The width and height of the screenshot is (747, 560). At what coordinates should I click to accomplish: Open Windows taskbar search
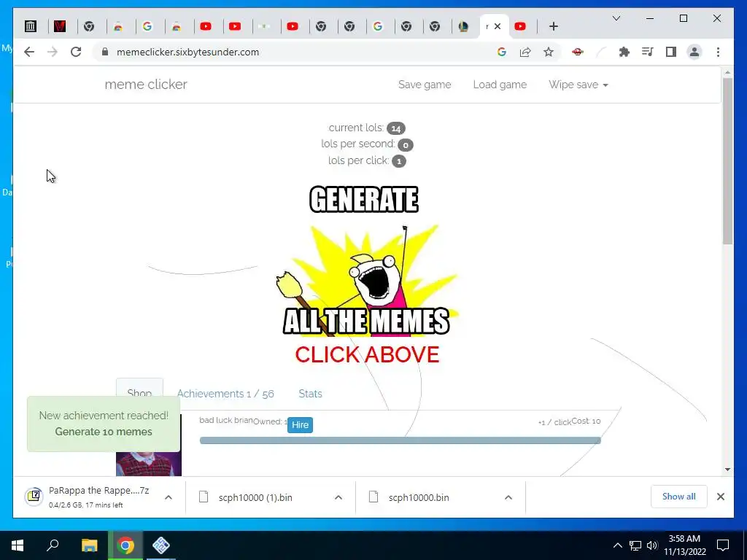tap(53, 545)
